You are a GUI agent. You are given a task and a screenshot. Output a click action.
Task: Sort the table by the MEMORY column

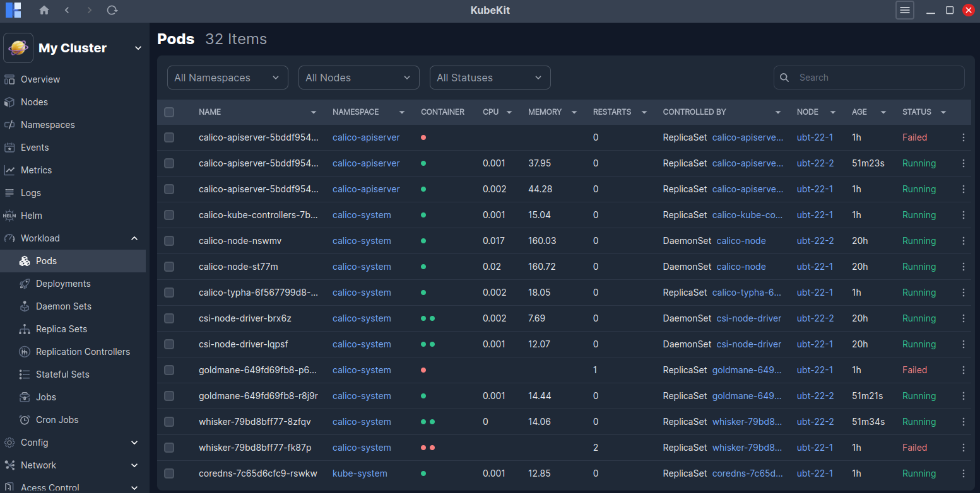[x=545, y=112]
